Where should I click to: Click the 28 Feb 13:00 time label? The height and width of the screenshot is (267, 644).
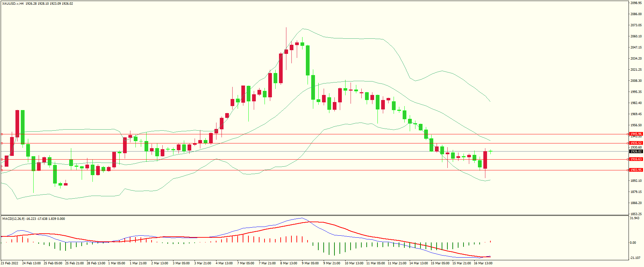pyautogui.click(x=96, y=263)
